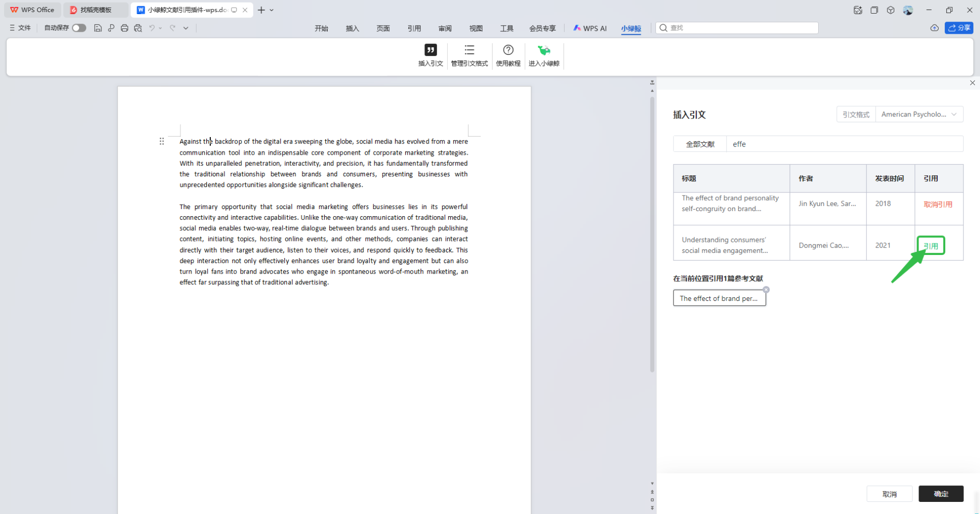Open the 文件 menu
980x514 pixels.
20,28
